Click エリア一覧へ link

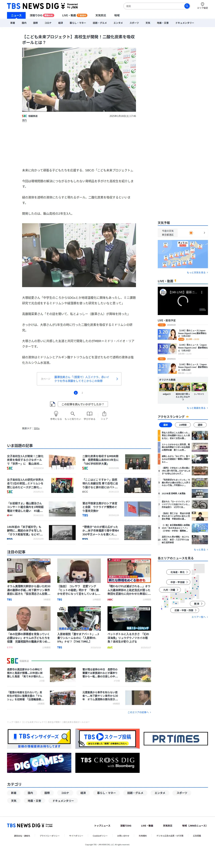199,617
